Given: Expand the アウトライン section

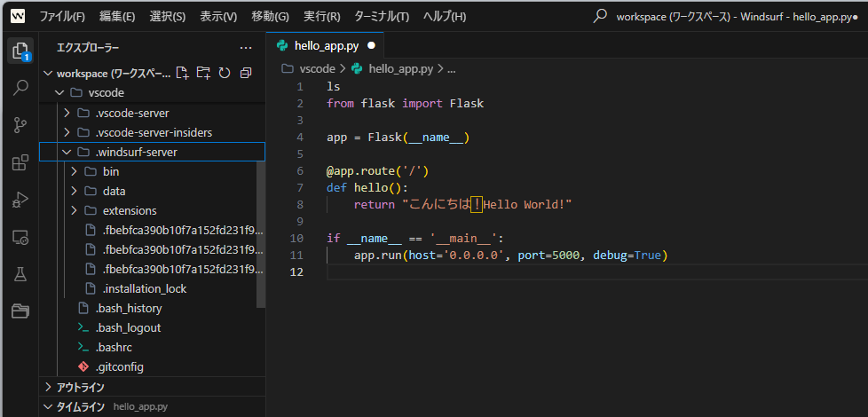Looking at the screenshot, I should [48, 387].
